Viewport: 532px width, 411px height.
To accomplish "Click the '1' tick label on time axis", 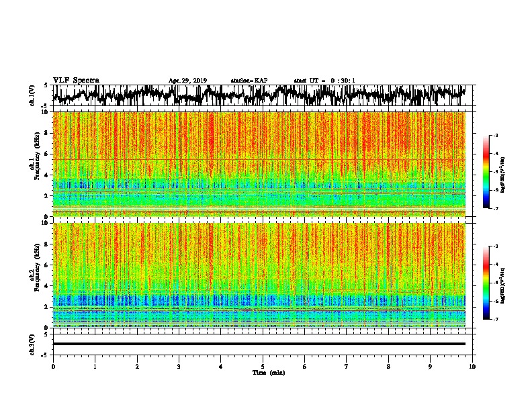I will click(95, 367).
